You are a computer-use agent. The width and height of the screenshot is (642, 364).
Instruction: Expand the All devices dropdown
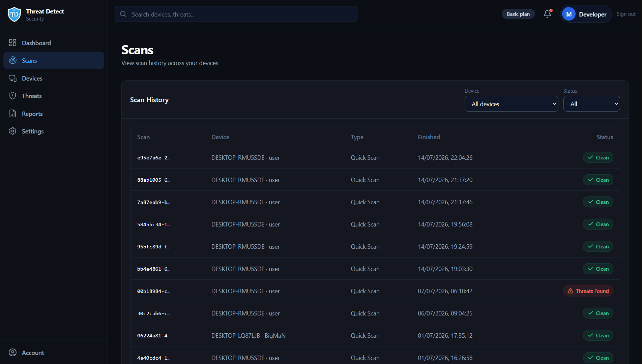coord(511,104)
